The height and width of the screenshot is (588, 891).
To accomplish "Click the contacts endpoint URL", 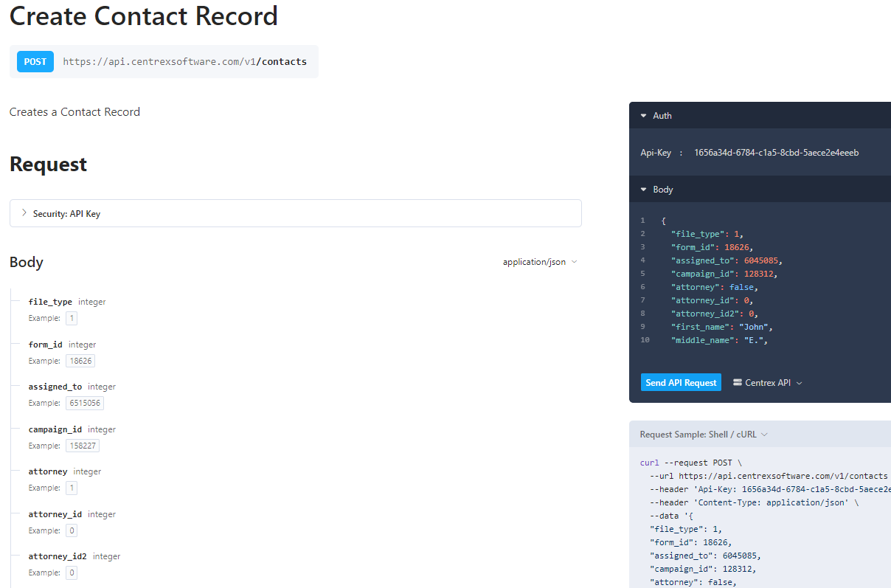I will (x=184, y=61).
